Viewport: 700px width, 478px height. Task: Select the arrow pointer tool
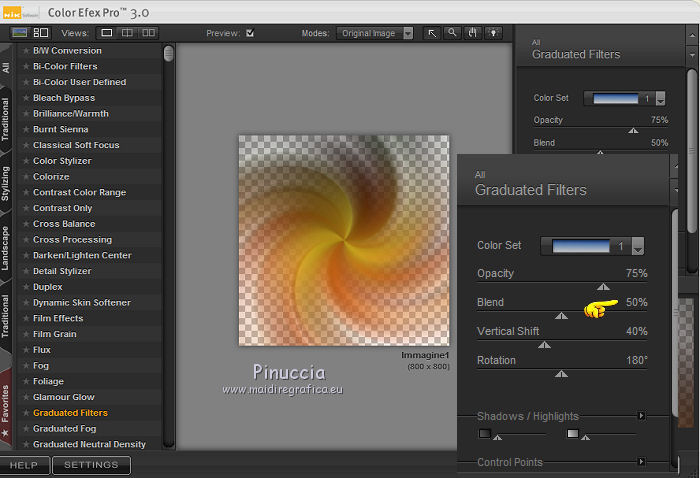coord(433,33)
